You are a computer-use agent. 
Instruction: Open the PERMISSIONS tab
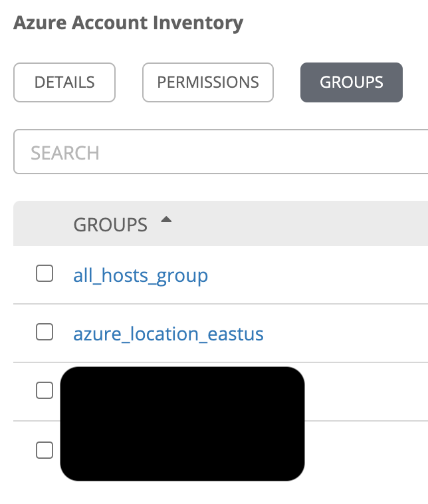(x=208, y=82)
